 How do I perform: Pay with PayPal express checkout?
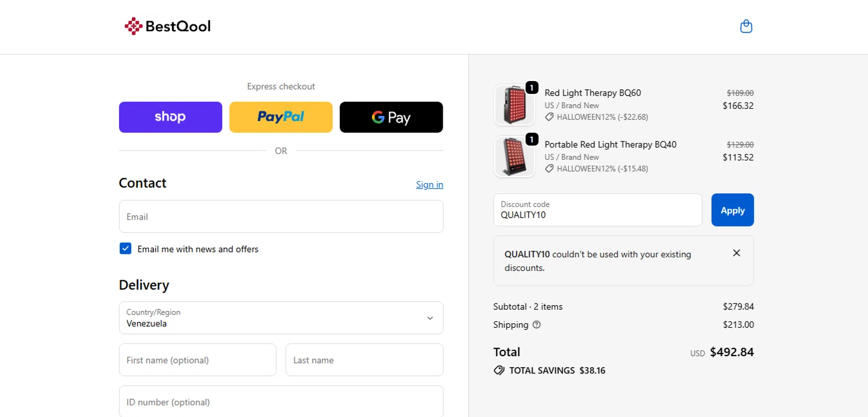[x=281, y=118]
